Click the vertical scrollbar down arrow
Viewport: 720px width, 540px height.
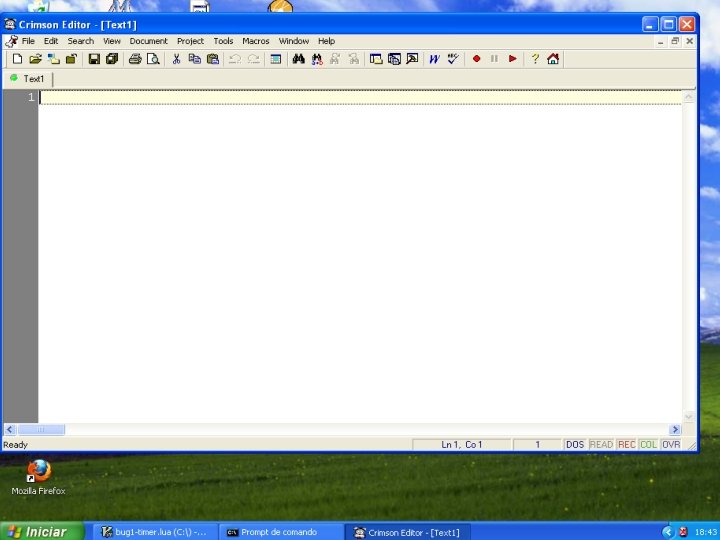coord(688,417)
